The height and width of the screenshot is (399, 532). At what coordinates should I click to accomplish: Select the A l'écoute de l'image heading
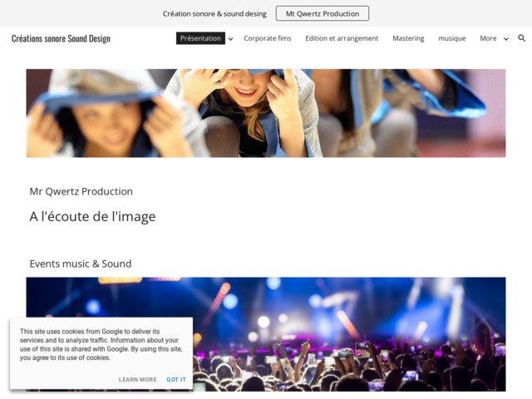(x=92, y=216)
